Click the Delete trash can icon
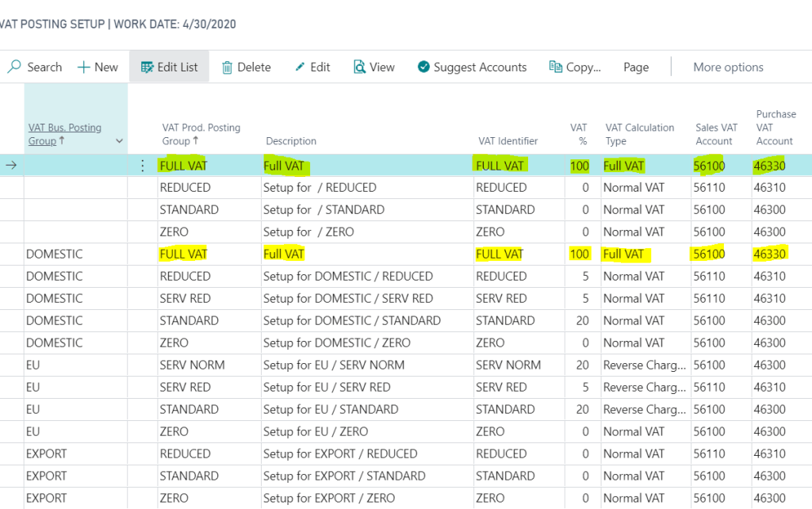 pyautogui.click(x=228, y=67)
